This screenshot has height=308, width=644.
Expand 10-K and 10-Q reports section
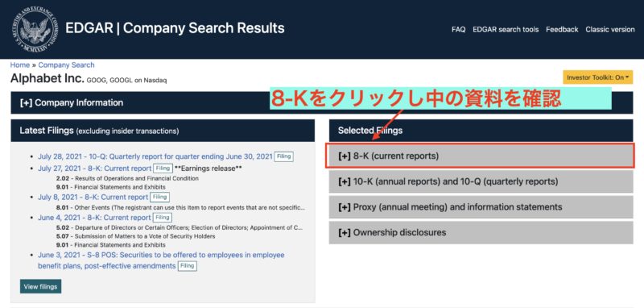point(481,181)
